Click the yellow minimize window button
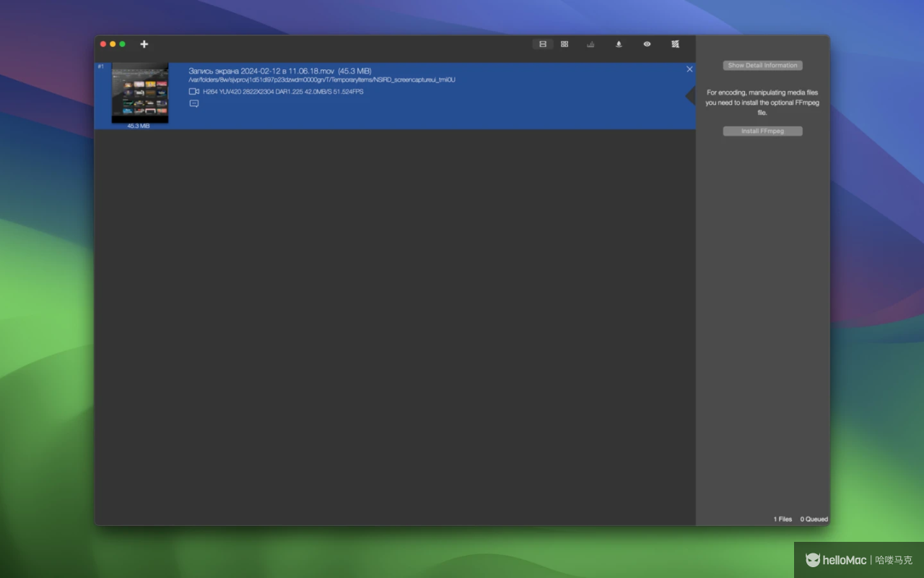Image resolution: width=924 pixels, height=578 pixels. click(x=113, y=44)
